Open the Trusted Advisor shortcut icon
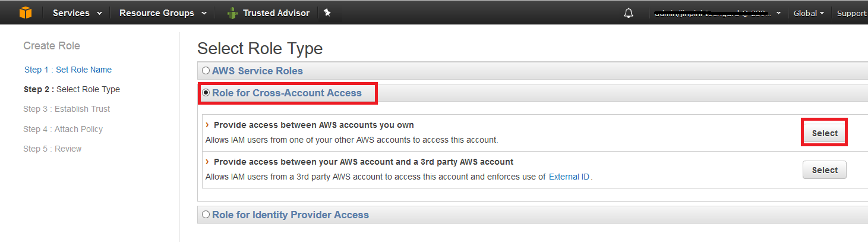 pyautogui.click(x=232, y=13)
